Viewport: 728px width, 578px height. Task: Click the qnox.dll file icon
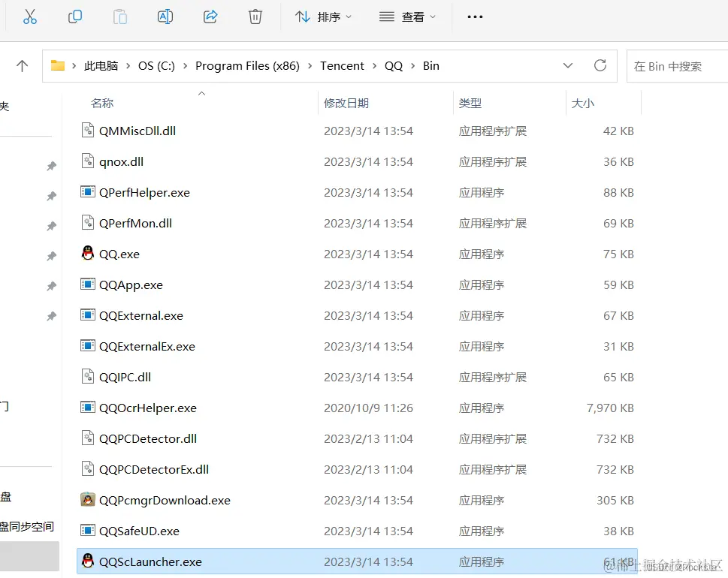tap(88, 161)
